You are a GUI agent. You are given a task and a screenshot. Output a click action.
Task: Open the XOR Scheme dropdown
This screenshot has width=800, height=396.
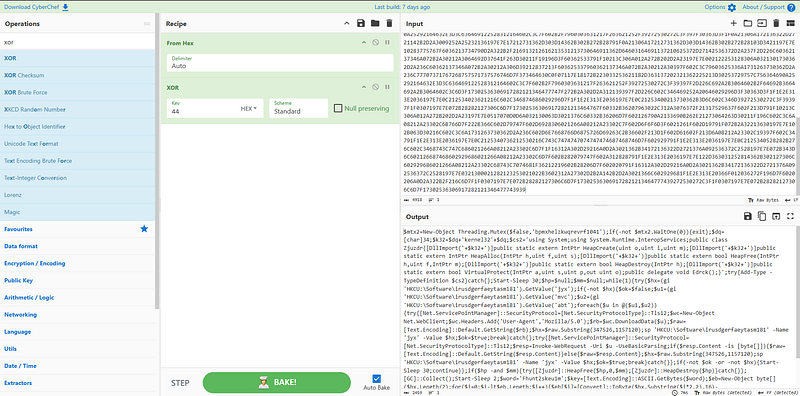[x=298, y=108]
